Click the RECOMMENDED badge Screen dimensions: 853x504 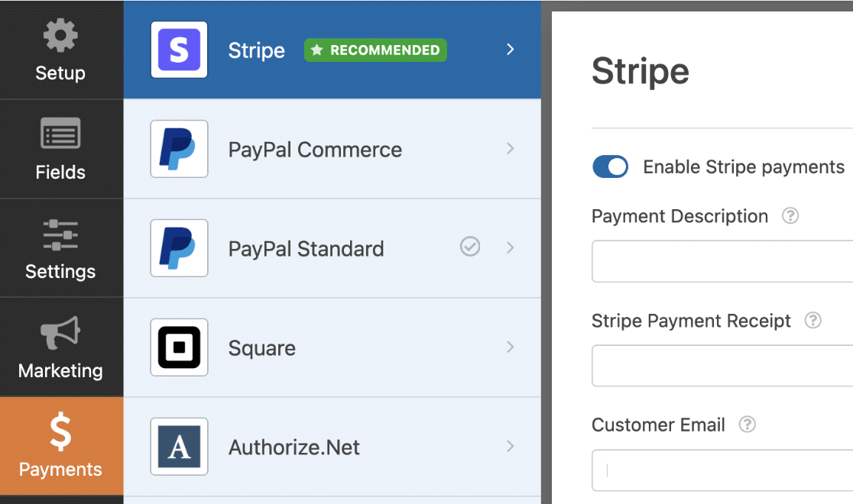point(375,50)
